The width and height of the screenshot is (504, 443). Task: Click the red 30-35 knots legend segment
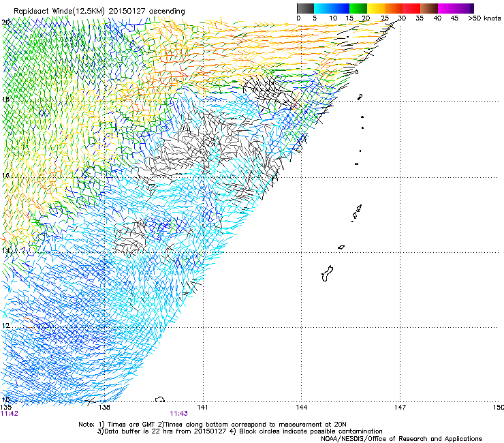tap(411, 8)
